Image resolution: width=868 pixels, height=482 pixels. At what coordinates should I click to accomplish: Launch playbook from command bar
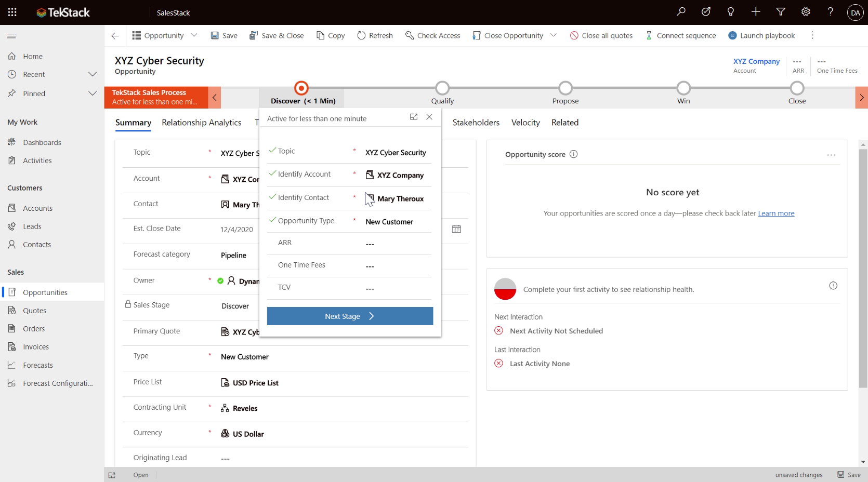click(761, 35)
